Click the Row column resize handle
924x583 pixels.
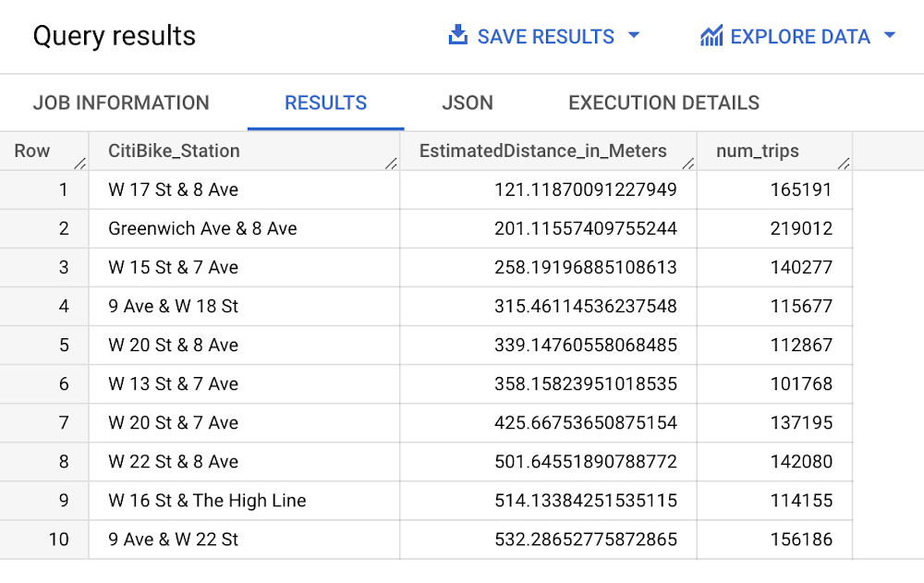point(79,164)
